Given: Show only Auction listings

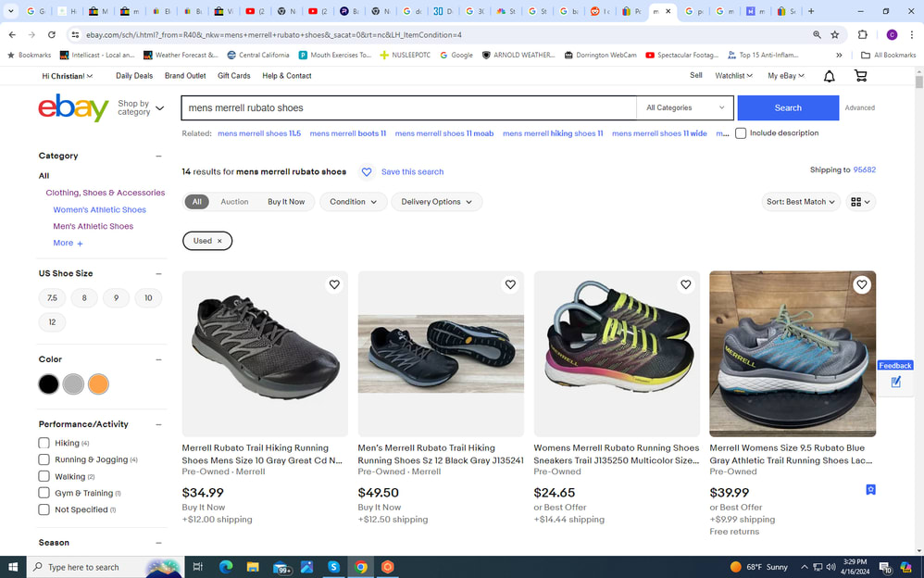Looking at the screenshot, I should (x=234, y=202).
